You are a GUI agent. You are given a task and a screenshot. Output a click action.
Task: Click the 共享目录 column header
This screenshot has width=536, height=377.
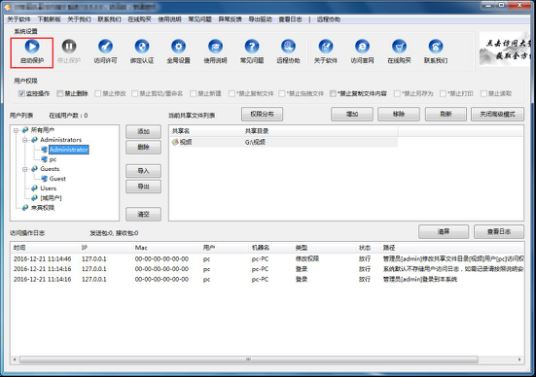pyautogui.click(x=320, y=131)
